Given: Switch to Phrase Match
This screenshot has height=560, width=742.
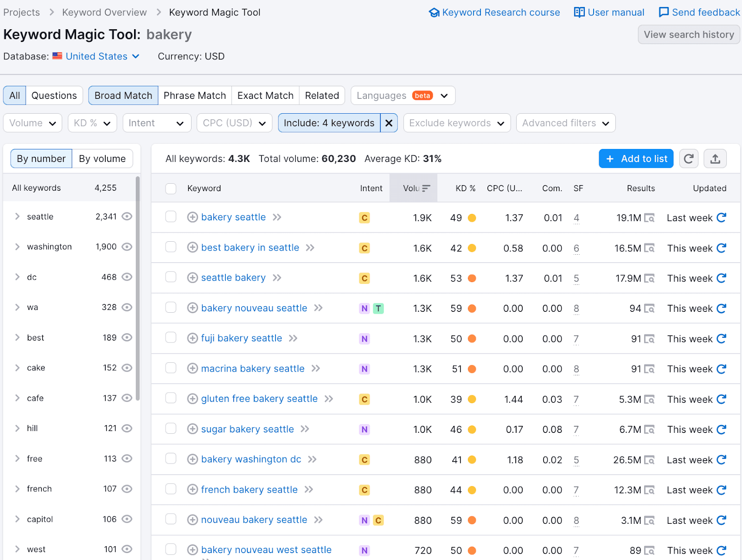Looking at the screenshot, I should (x=195, y=96).
